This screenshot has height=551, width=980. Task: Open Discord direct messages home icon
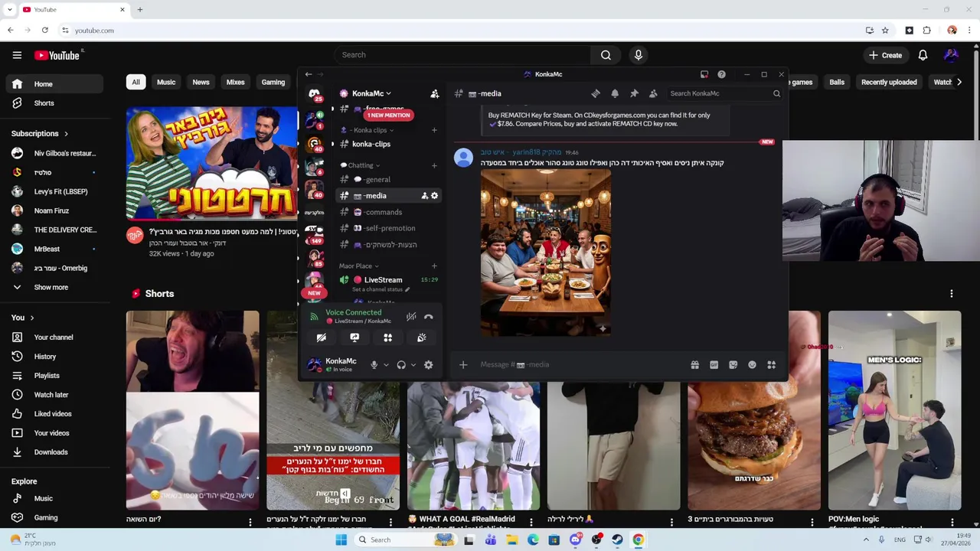click(x=314, y=93)
